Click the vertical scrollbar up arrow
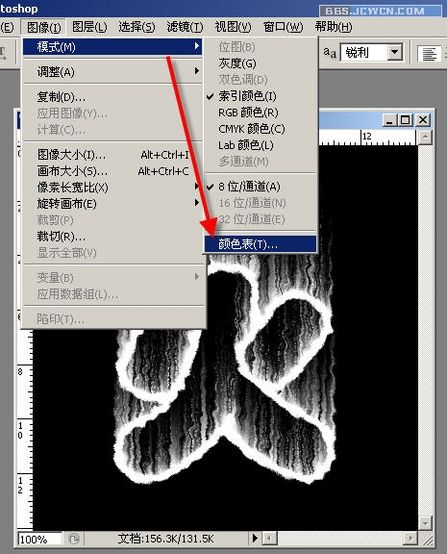Viewport: 447px width, 554px height. point(425,137)
